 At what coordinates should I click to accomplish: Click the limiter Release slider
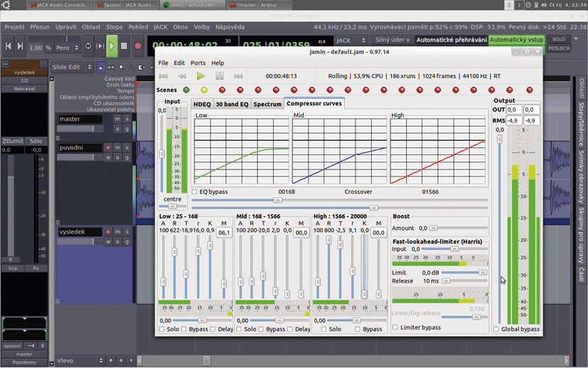tap(464, 281)
